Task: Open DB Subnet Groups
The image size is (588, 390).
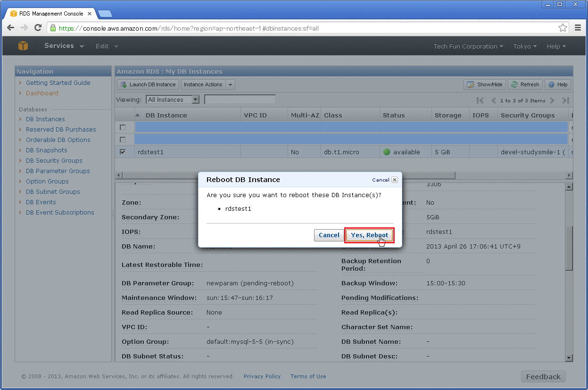Action: tap(53, 192)
